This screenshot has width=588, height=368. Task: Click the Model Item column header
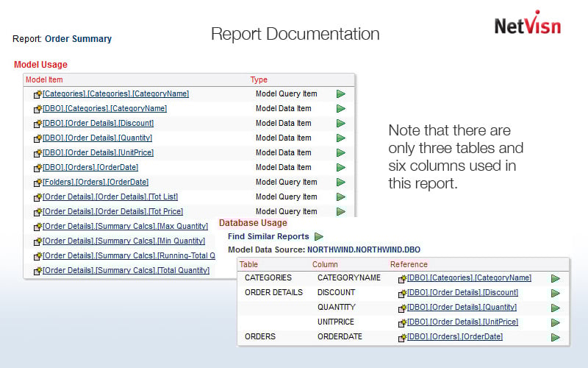tap(44, 79)
